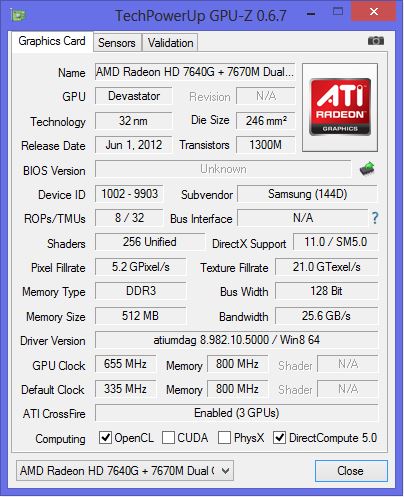Toggle the DirectCompute 5.0 checkbox
The width and height of the screenshot is (404, 497).
[279, 438]
